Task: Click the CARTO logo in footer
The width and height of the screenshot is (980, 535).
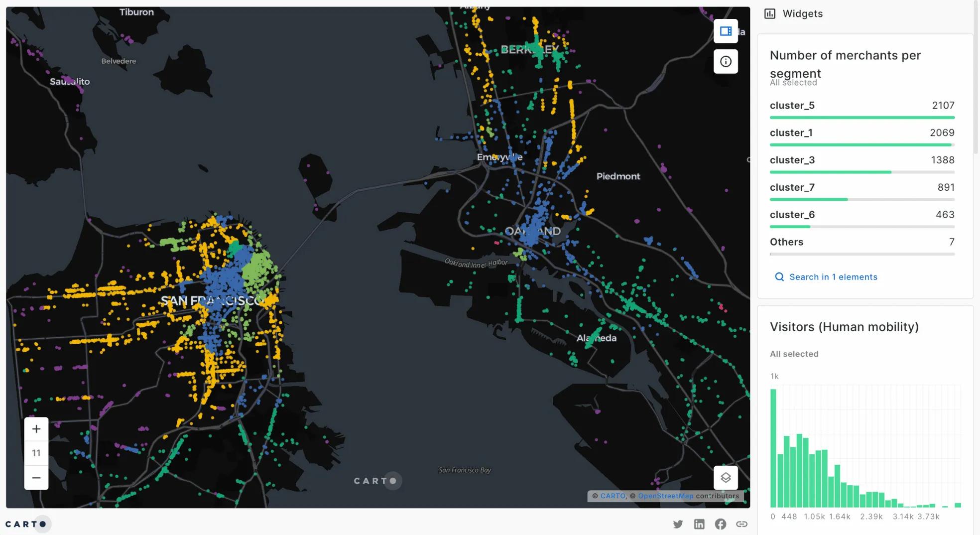Action: [x=26, y=524]
